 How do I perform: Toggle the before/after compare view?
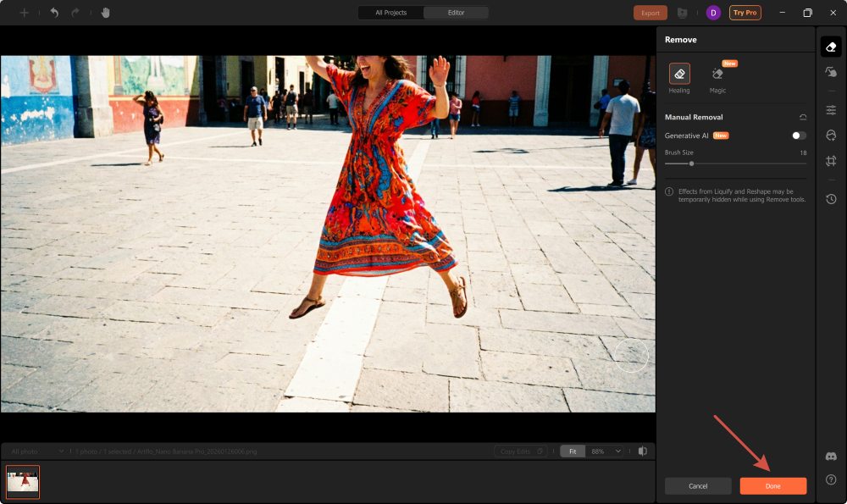point(643,451)
